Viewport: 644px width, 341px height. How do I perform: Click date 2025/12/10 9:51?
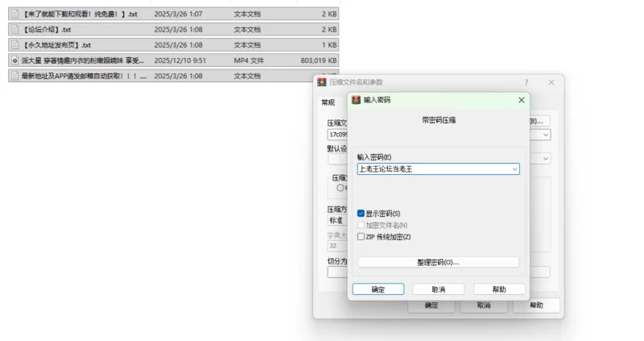click(x=180, y=60)
